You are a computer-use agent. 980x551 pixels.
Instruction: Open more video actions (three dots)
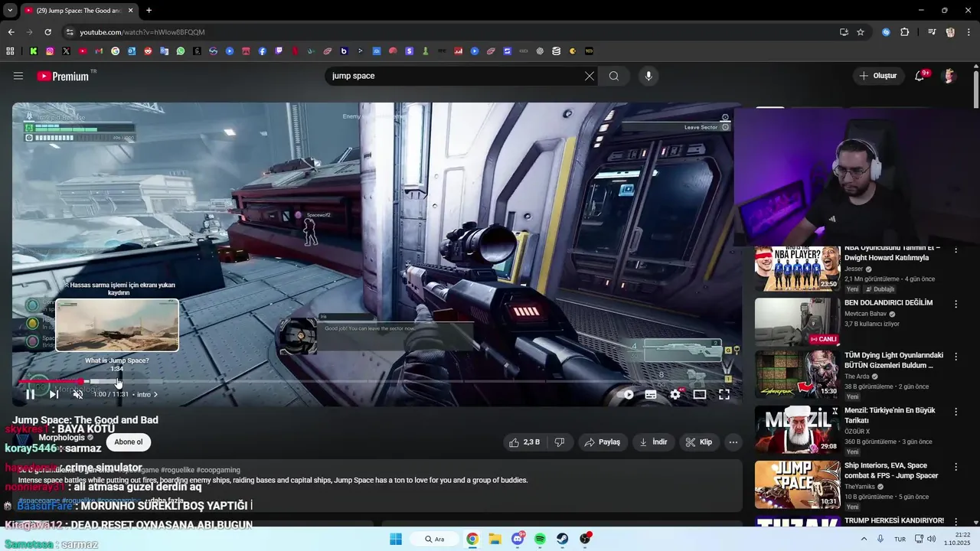[x=733, y=442]
